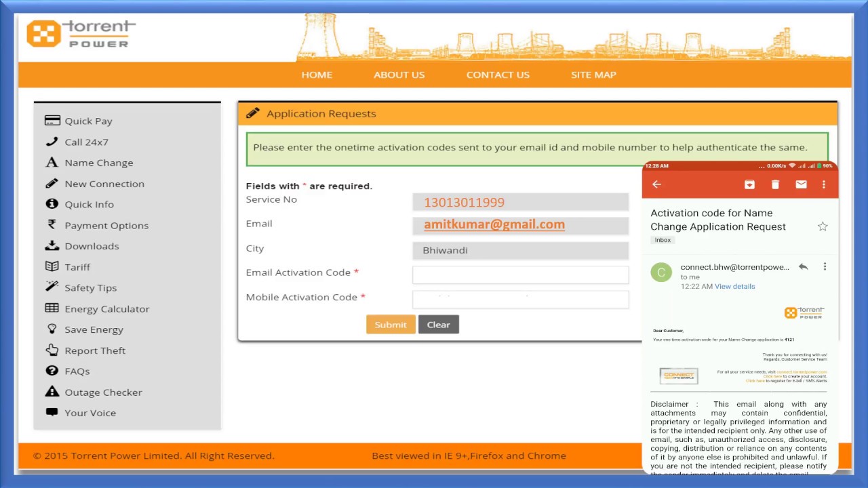The height and width of the screenshot is (488, 868).
Task: Click the Email field showing amitkumar@gmail.com
Action: point(521,225)
